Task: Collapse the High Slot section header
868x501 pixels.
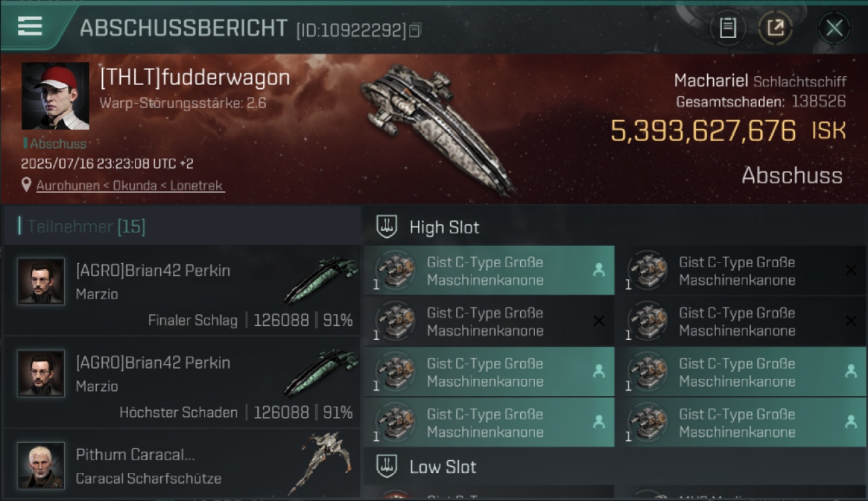Action: point(615,227)
